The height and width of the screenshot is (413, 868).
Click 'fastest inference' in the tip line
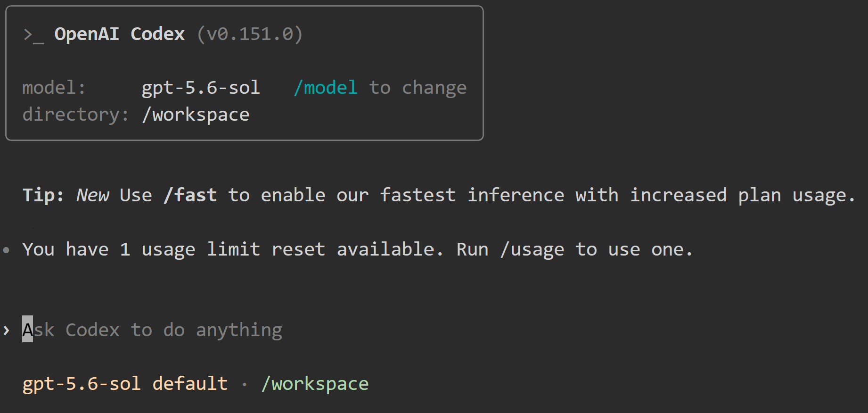tap(472, 195)
